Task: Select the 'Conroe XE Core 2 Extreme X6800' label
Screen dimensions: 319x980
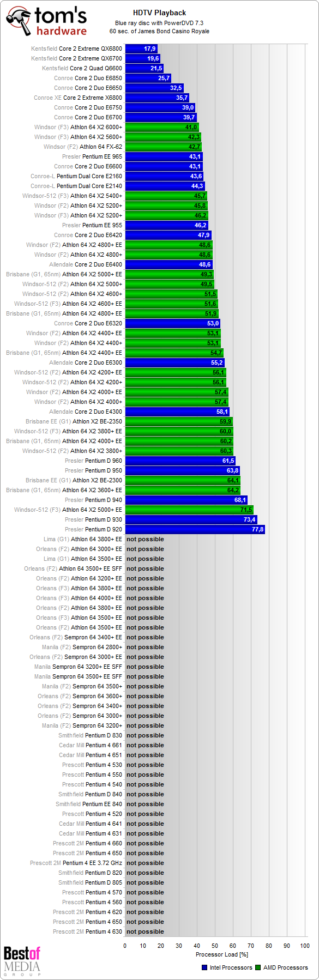Action: (78, 98)
